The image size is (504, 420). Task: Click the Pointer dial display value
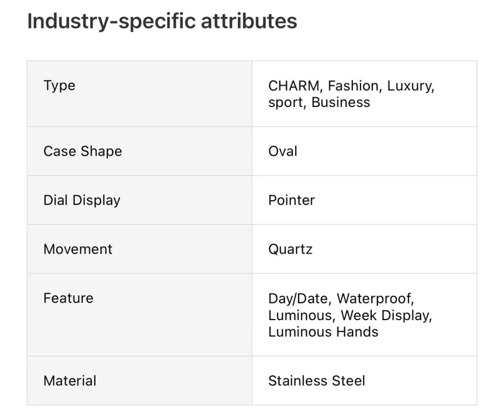point(291,200)
